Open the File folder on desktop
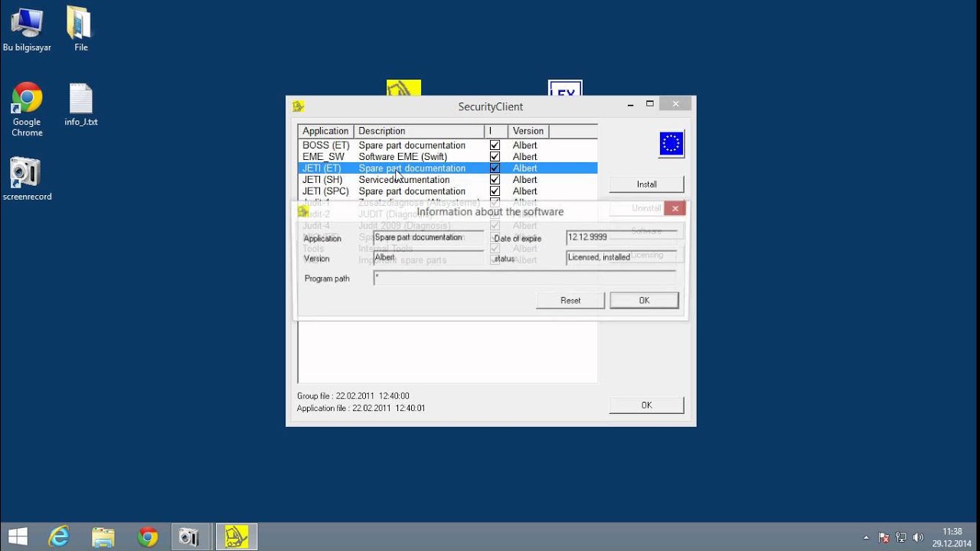 [x=80, y=29]
